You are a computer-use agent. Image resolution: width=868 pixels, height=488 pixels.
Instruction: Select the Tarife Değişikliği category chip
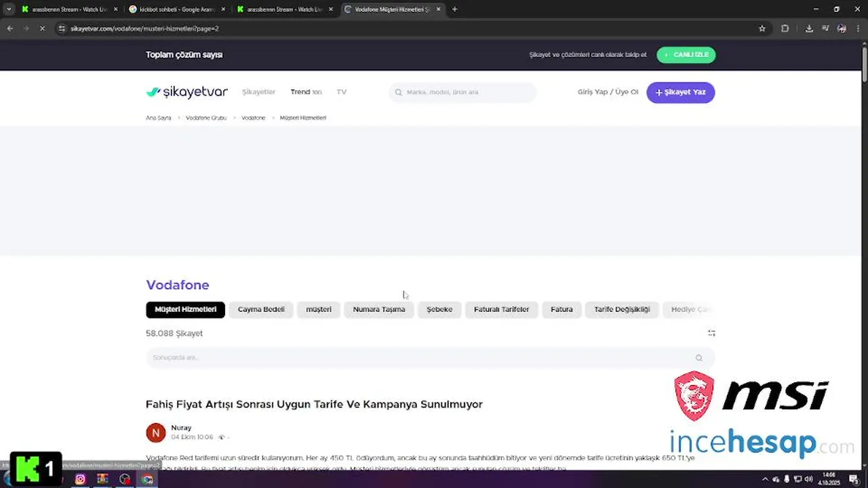[622, 309]
